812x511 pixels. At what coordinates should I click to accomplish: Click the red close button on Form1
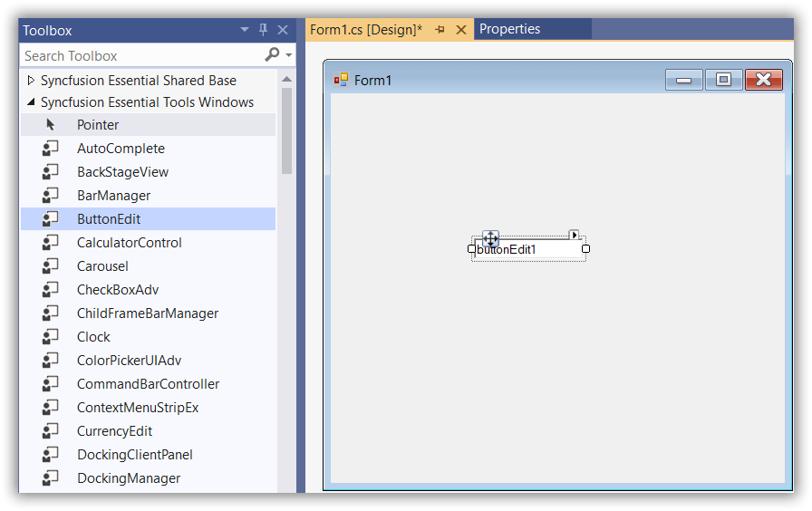(764, 80)
